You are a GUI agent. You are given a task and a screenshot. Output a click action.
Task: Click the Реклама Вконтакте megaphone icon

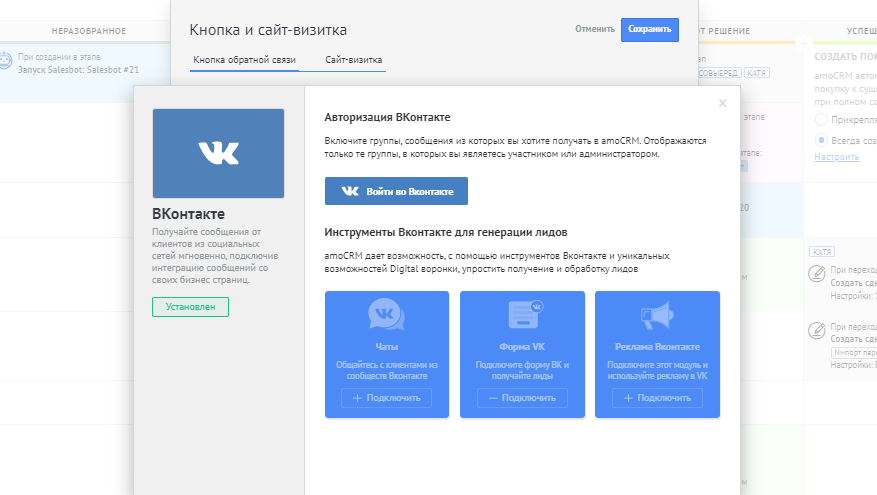pyautogui.click(x=657, y=315)
